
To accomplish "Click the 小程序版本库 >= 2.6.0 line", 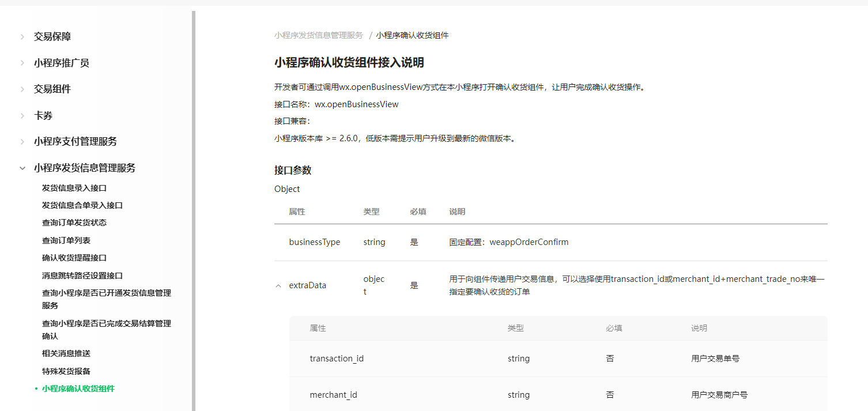I will click(x=395, y=138).
